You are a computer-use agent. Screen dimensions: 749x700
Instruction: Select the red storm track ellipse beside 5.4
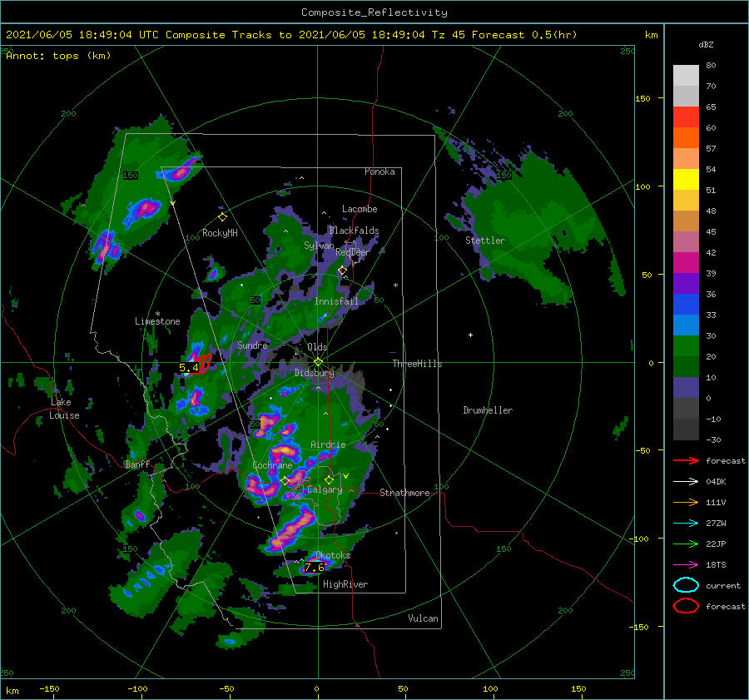pyautogui.click(x=204, y=364)
